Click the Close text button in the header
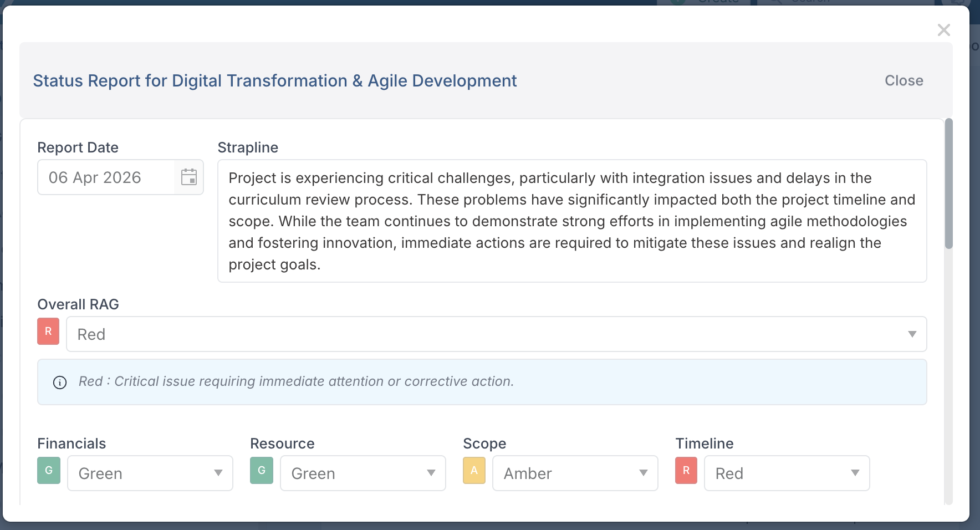The image size is (980, 530). 904,81
